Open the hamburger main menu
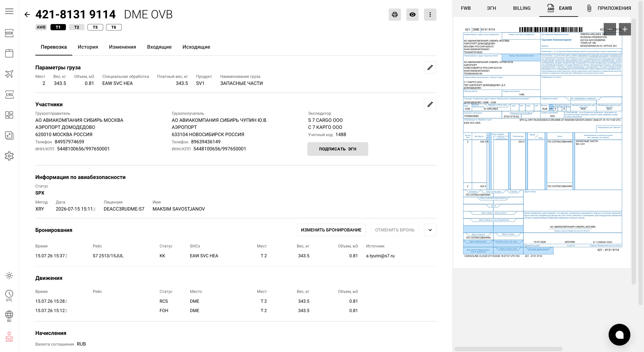Image resolution: width=644 pixels, height=352 pixels. (9, 11)
